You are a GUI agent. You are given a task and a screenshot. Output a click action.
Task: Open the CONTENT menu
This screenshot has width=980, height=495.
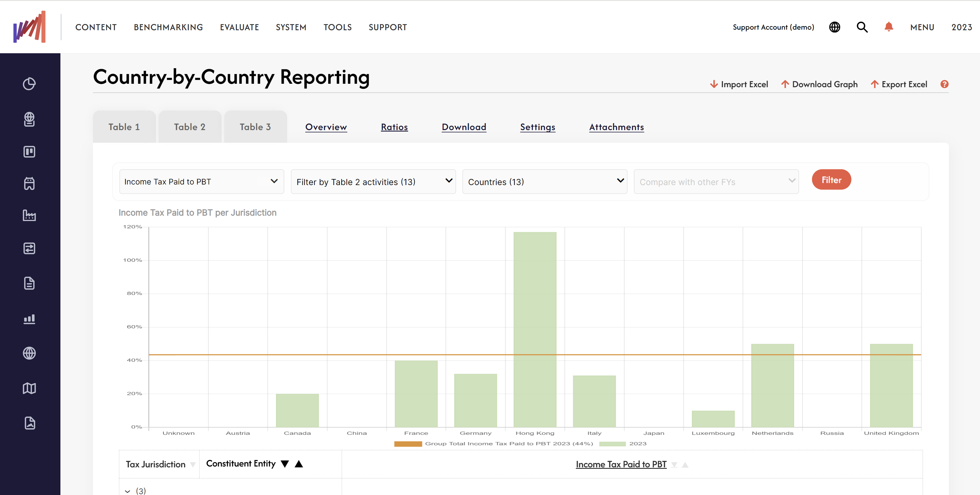coord(96,27)
